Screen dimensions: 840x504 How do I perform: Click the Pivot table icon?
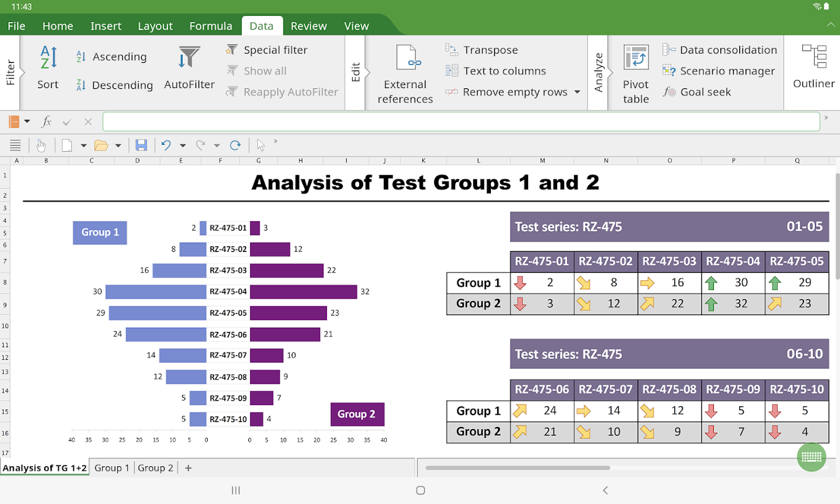coord(636,58)
